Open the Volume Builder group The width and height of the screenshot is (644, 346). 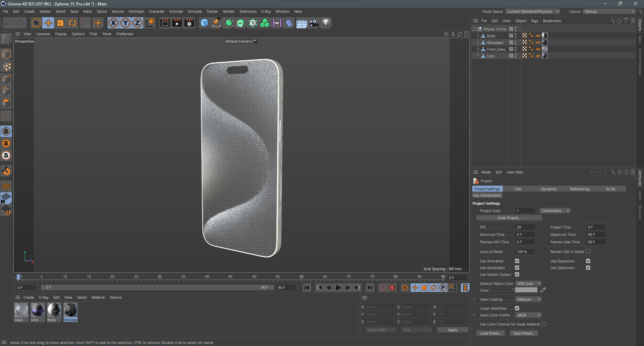tap(265, 23)
